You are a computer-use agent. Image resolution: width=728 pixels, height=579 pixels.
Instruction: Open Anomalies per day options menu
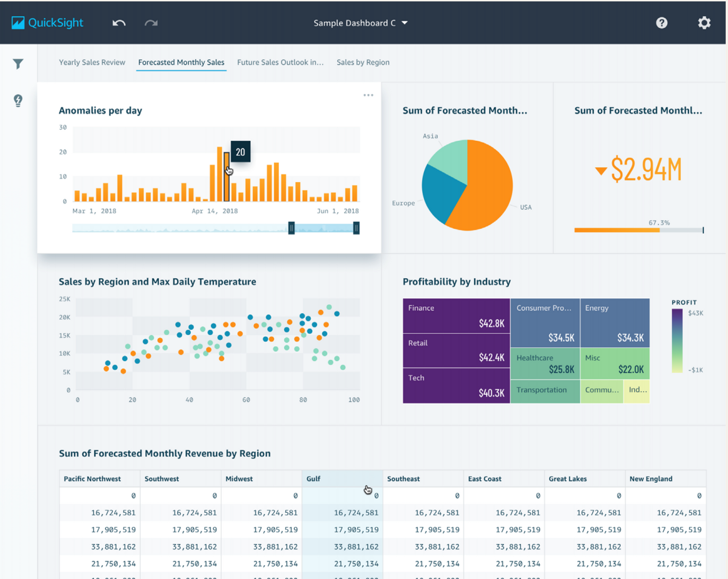click(x=368, y=95)
